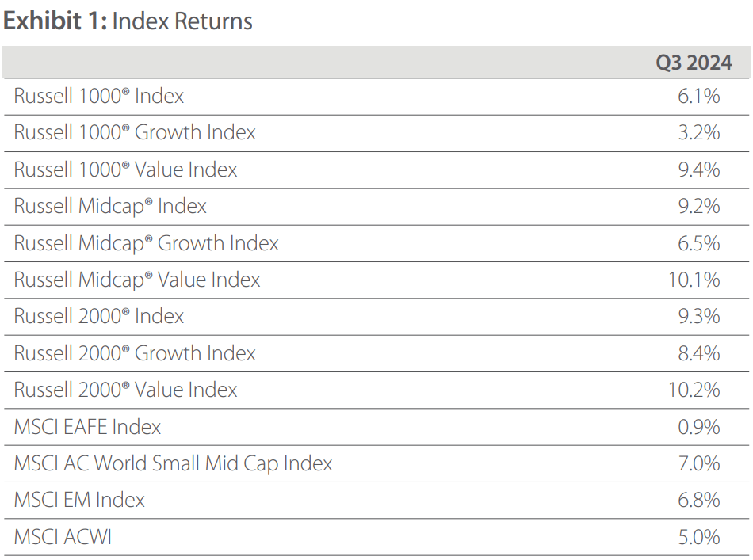
Task: Click the 5.0% return value
Action: 699,537
